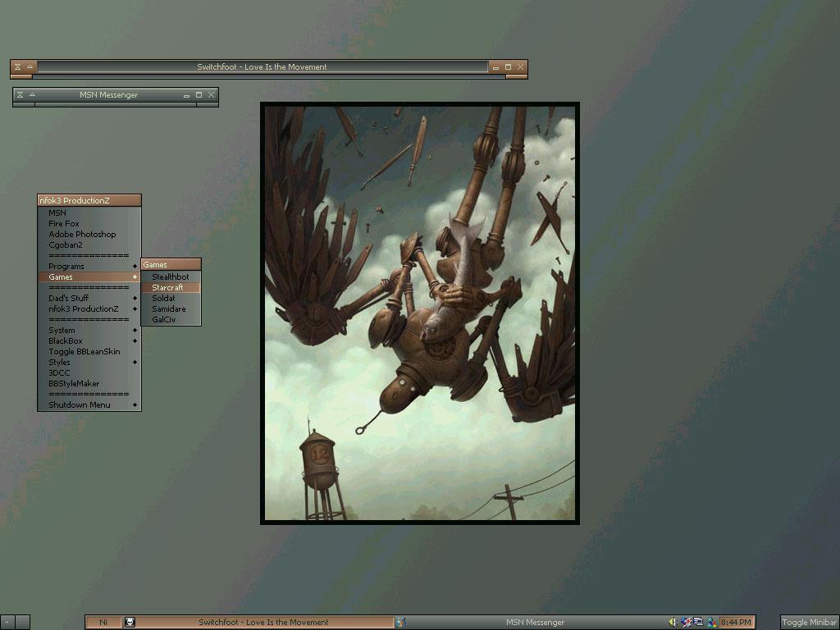The height and width of the screenshot is (630, 840).
Task: Click the Ni workspace label on the taskbar
Action: click(x=103, y=622)
